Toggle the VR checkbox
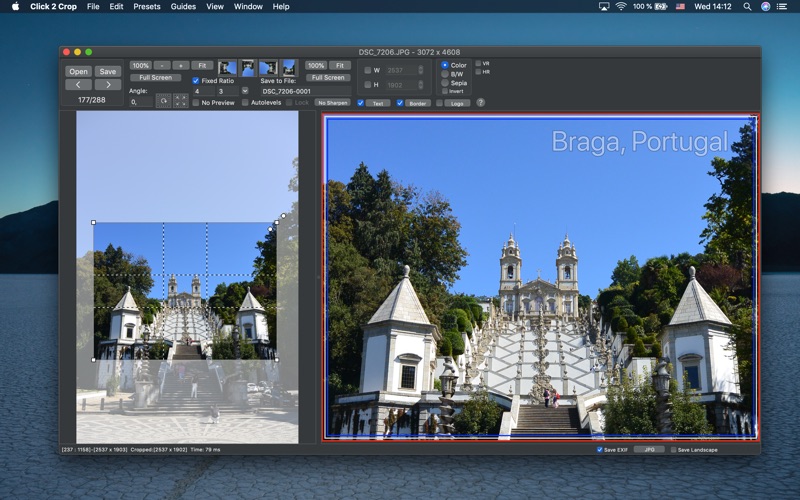The height and width of the screenshot is (500, 800). pos(478,63)
